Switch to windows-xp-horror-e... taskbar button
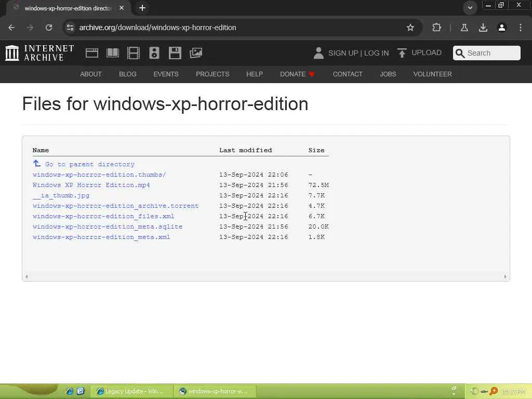The width and height of the screenshot is (532, 399). point(215,391)
